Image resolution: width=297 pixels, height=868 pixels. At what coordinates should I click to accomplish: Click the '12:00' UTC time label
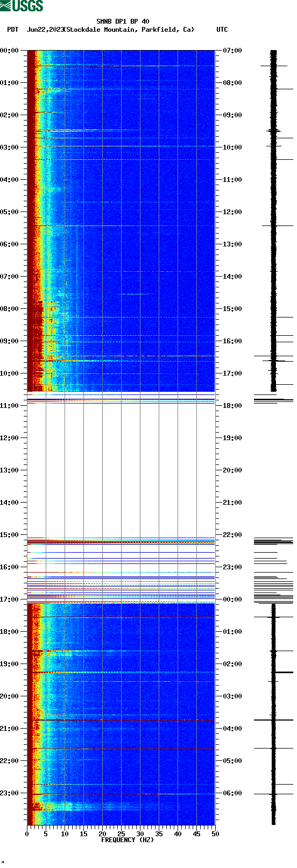[x=232, y=212]
